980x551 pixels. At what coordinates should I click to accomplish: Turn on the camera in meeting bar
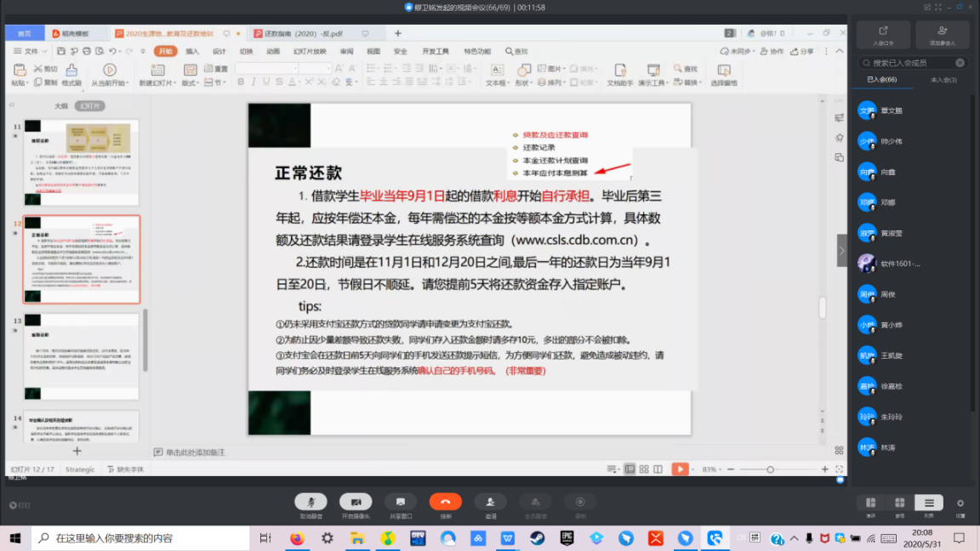356,502
